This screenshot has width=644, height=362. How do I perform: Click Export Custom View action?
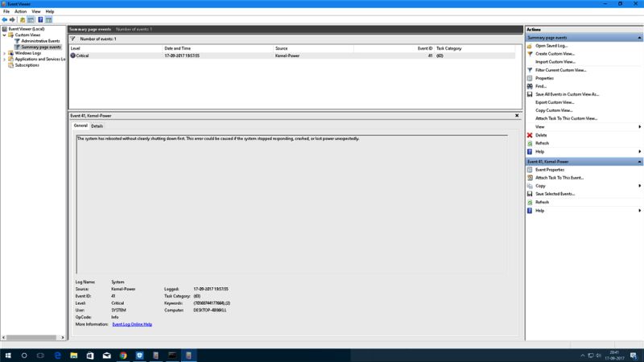555,102
